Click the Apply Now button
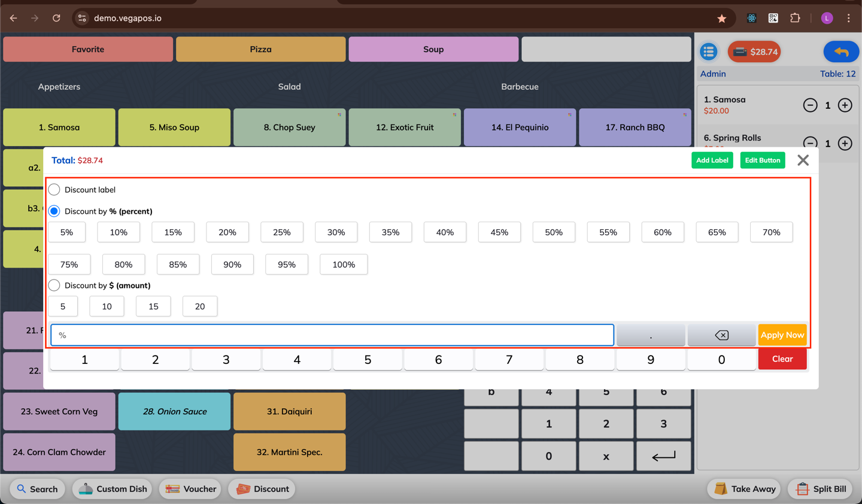The width and height of the screenshot is (862, 504). [782, 335]
